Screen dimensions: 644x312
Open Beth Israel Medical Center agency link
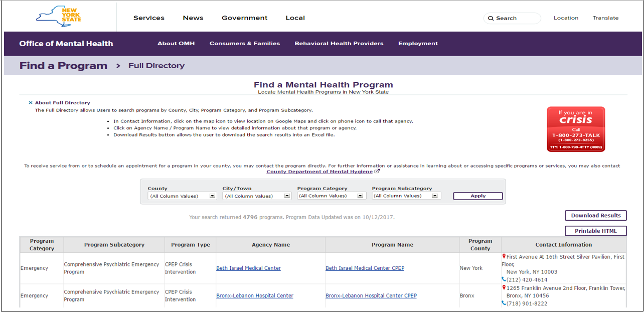[x=248, y=268]
